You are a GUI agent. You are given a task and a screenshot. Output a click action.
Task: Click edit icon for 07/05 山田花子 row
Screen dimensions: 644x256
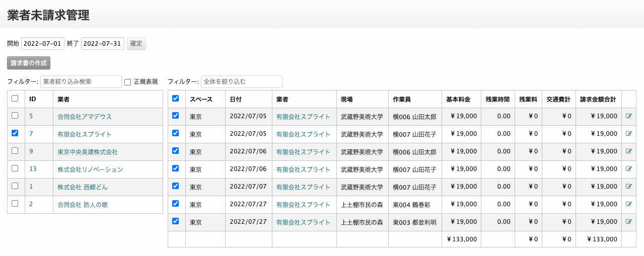(628, 134)
